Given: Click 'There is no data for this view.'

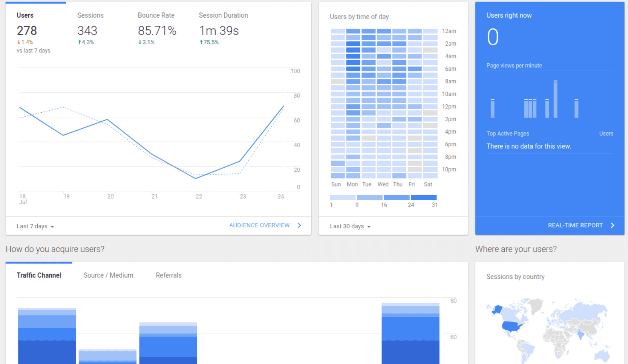Looking at the screenshot, I should pos(528,146).
